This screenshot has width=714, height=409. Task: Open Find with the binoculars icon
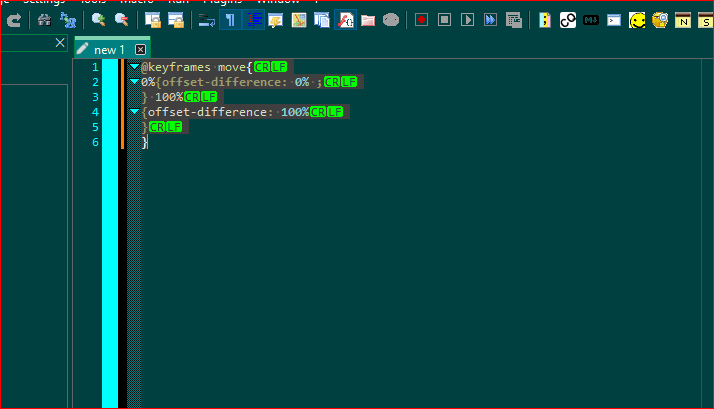[44, 20]
